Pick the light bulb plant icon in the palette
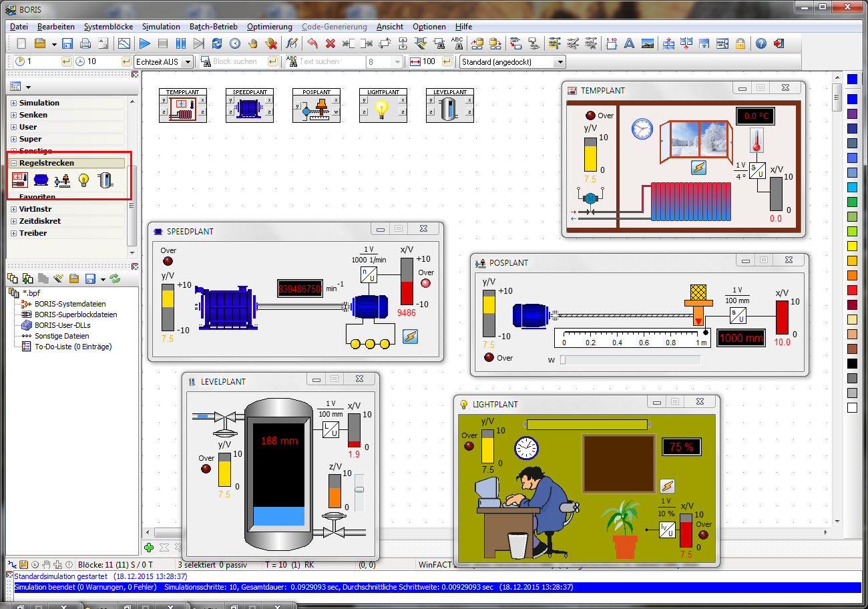Viewport: 868px width, 609px height. click(x=83, y=180)
